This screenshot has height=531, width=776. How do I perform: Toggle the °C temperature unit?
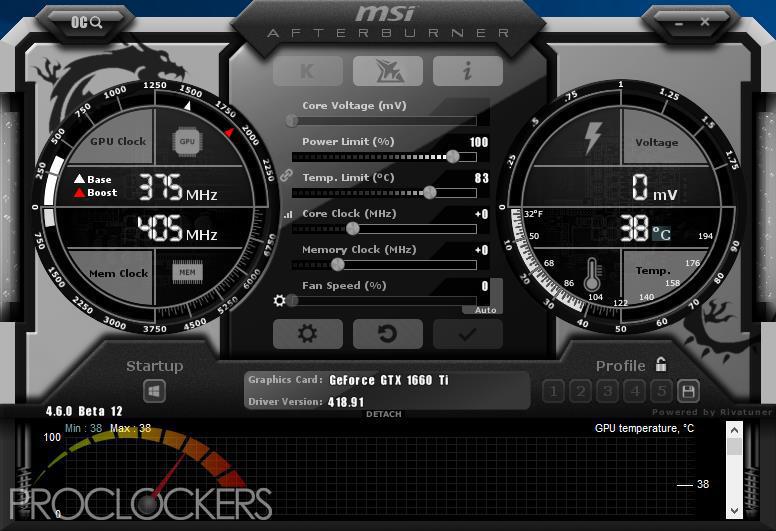[661, 233]
